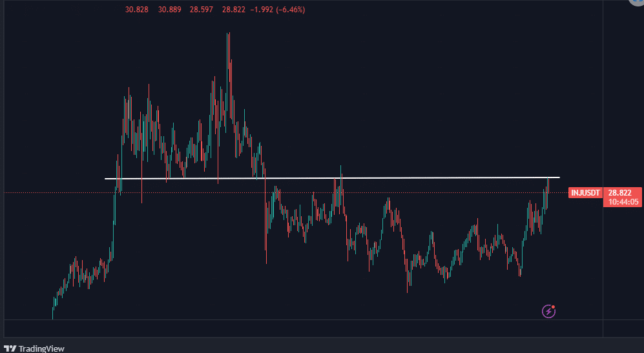Click the partial circular icon in top-right corner
This screenshot has width=644, height=353.
[x=636, y=2]
